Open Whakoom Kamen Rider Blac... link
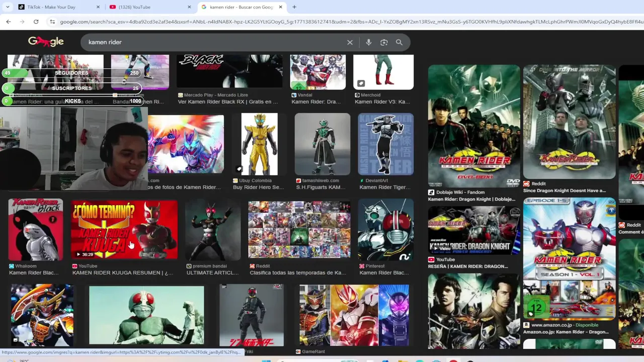The height and width of the screenshot is (362, 644). [34, 269]
